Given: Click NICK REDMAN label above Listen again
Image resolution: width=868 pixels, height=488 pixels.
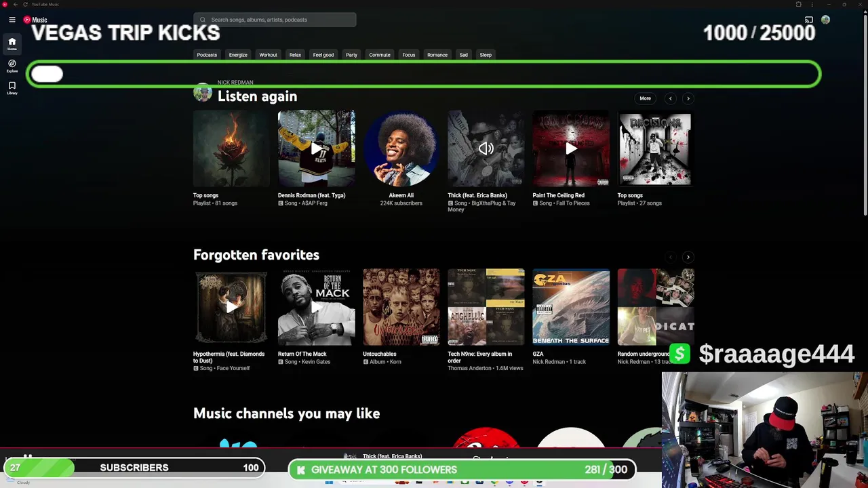Looking at the screenshot, I should point(235,83).
